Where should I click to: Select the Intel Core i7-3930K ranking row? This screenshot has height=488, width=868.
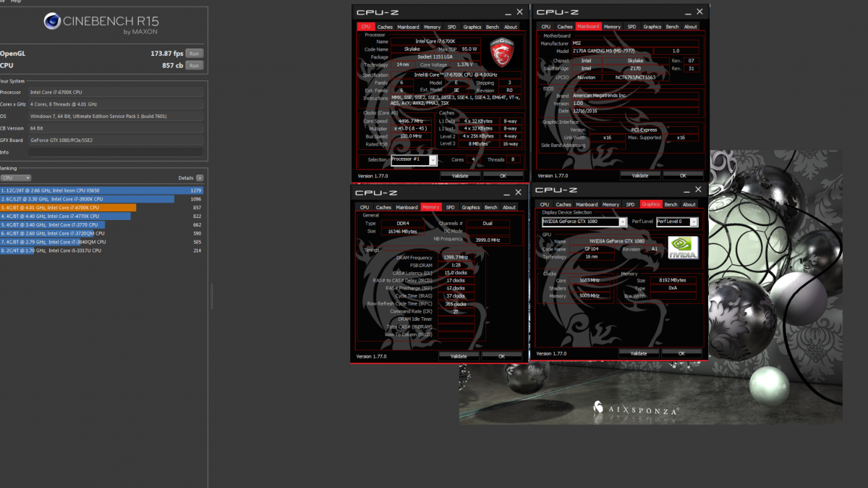102,199
